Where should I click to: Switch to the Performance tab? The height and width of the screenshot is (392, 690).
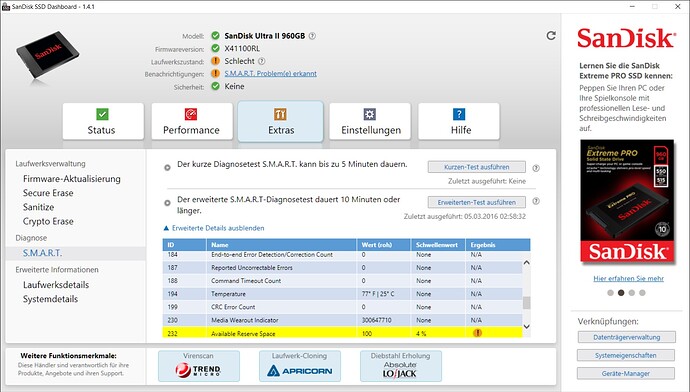192,121
